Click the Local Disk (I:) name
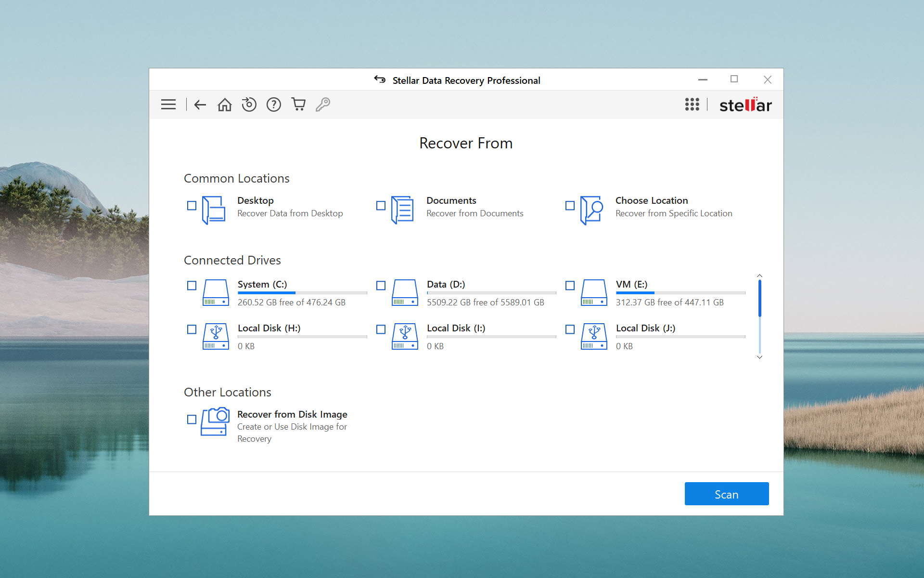The image size is (924, 578). pyautogui.click(x=456, y=328)
